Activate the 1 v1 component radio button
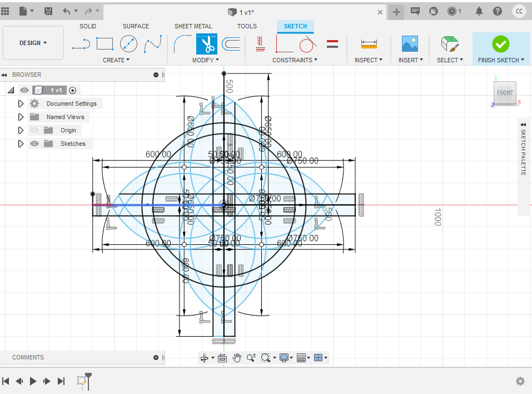The height and width of the screenshot is (394, 532). point(72,90)
